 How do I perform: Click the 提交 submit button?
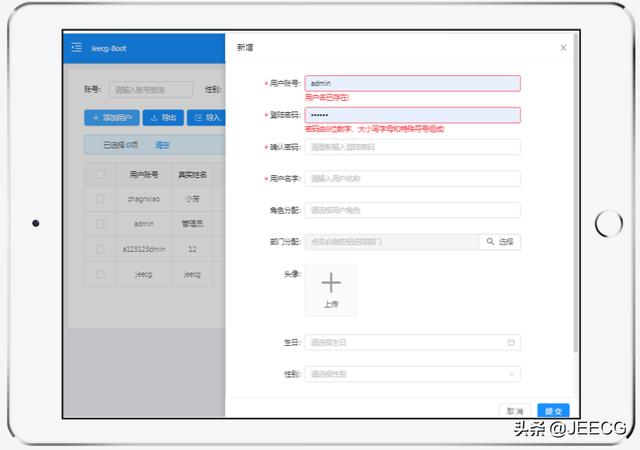click(x=553, y=411)
